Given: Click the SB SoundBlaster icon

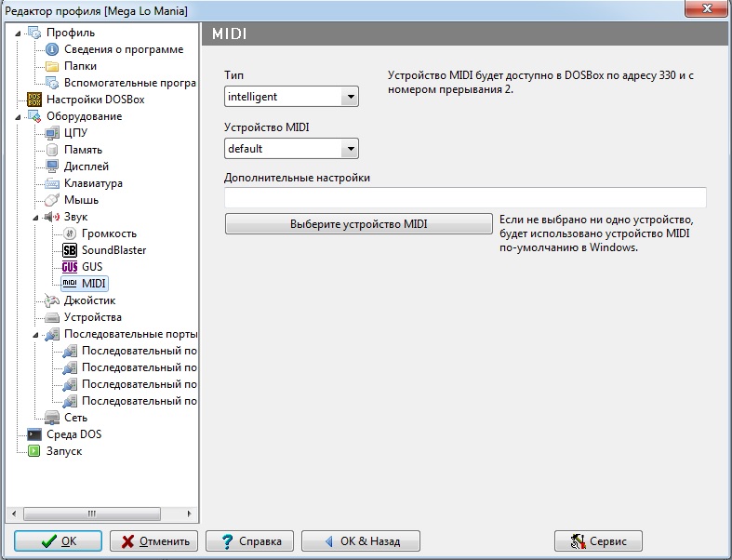Looking at the screenshot, I should point(70,250).
